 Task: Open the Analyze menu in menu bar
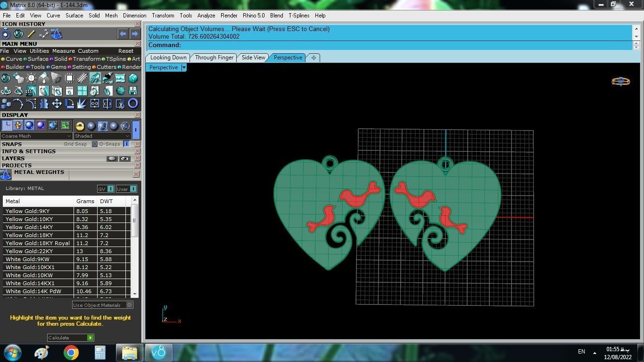click(x=206, y=16)
